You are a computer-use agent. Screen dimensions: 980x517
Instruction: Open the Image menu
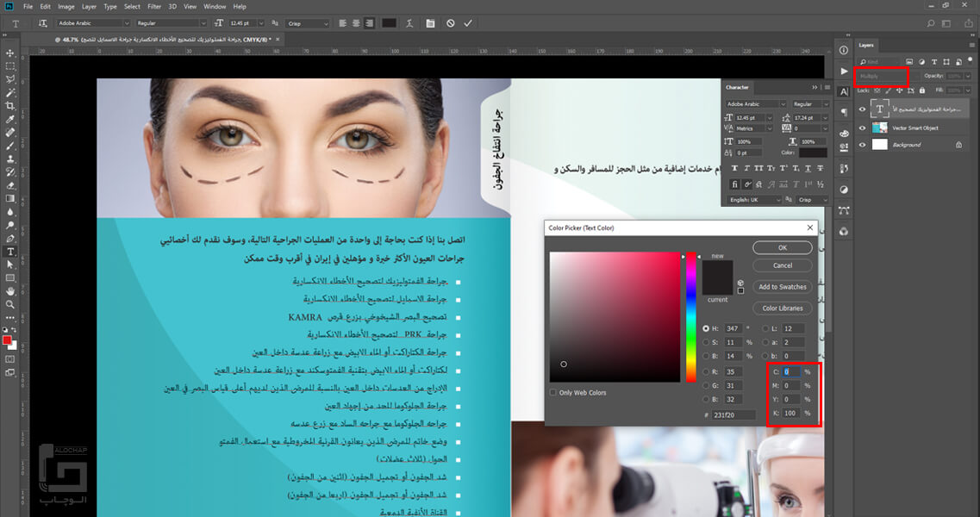pyautogui.click(x=66, y=6)
